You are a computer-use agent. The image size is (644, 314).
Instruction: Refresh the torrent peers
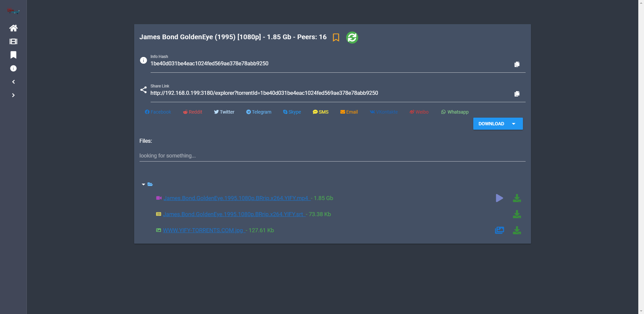(352, 38)
